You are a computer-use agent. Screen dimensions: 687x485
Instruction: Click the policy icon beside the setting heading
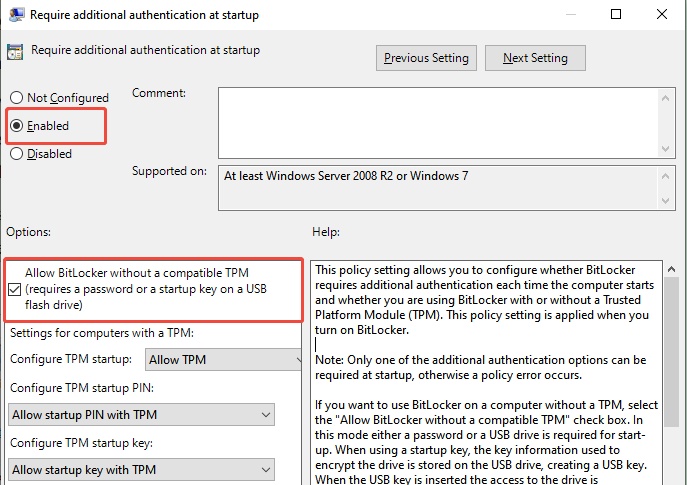click(x=15, y=52)
